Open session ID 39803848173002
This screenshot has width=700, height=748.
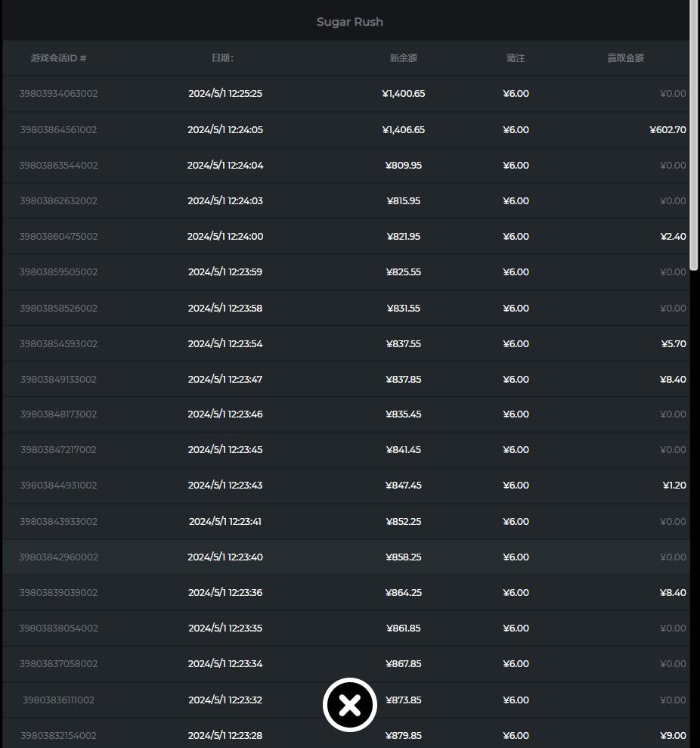point(59,414)
